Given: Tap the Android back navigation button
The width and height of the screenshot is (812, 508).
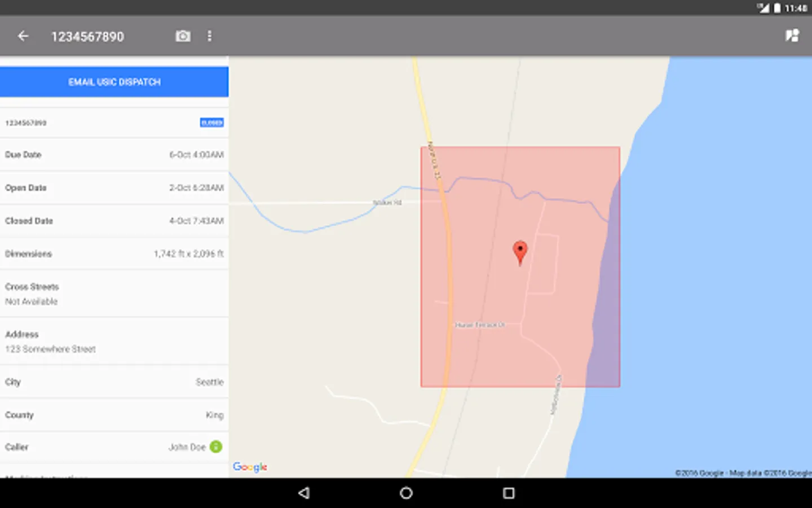Looking at the screenshot, I should click(304, 493).
